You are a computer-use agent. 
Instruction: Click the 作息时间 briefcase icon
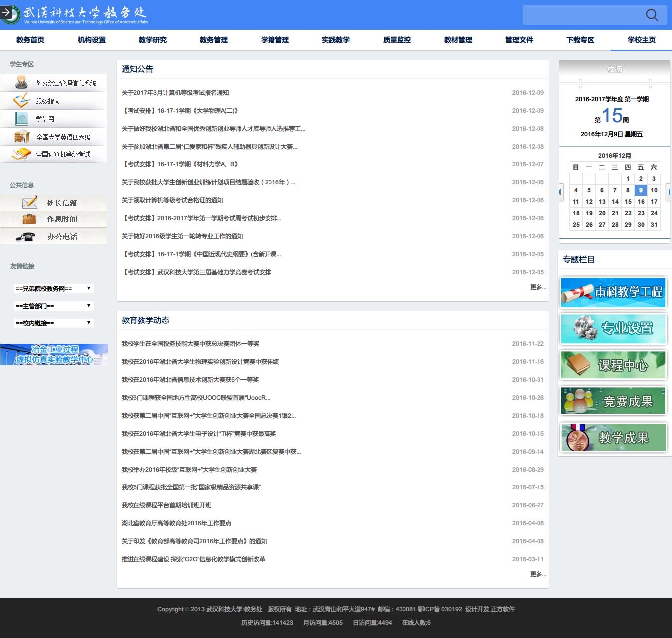(x=29, y=219)
